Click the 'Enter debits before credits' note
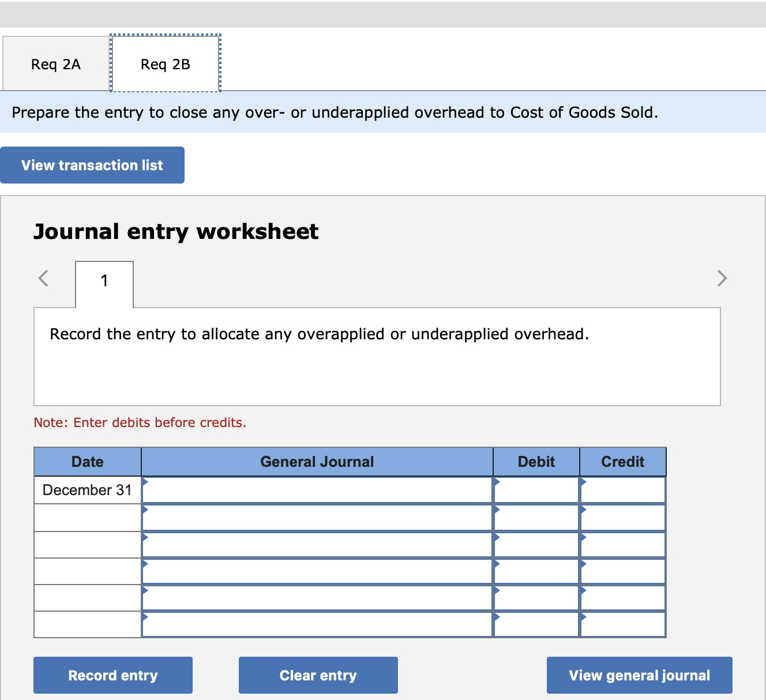Screen dimensions: 766x700 140,422
